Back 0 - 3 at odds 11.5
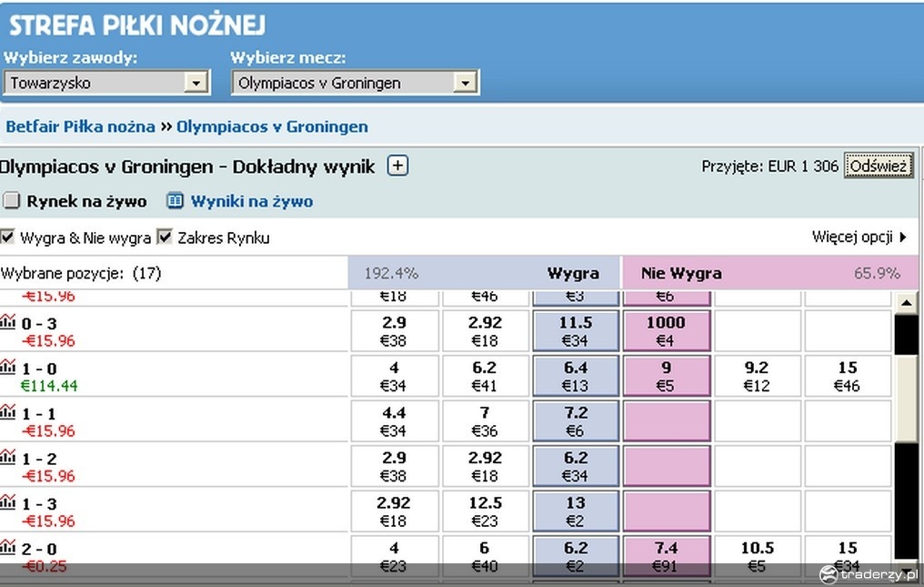The image size is (924, 587). coord(576,330)
